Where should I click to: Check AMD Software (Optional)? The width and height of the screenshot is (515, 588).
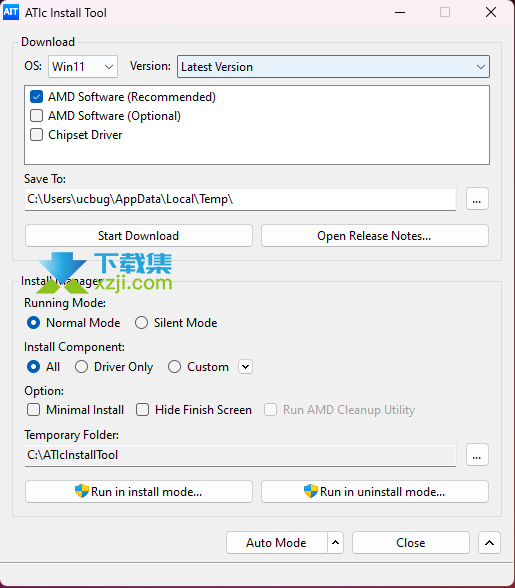tap(36, 116)
